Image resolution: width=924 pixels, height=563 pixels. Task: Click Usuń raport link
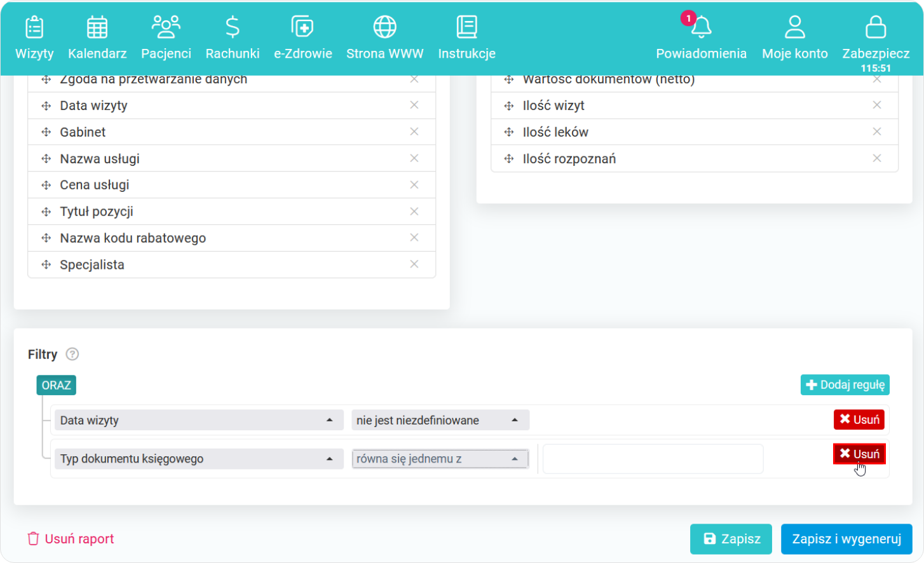(71, 539)
